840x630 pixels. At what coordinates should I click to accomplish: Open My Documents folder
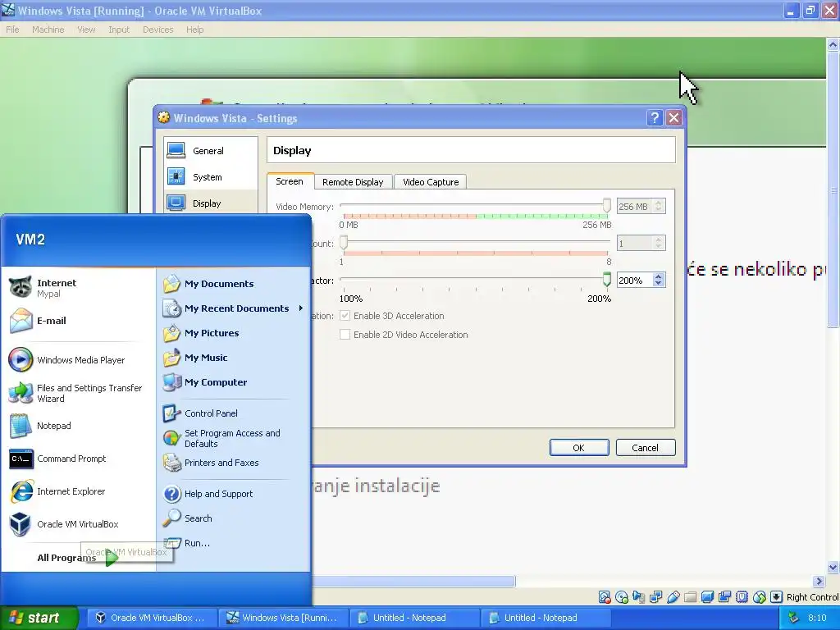234,283
